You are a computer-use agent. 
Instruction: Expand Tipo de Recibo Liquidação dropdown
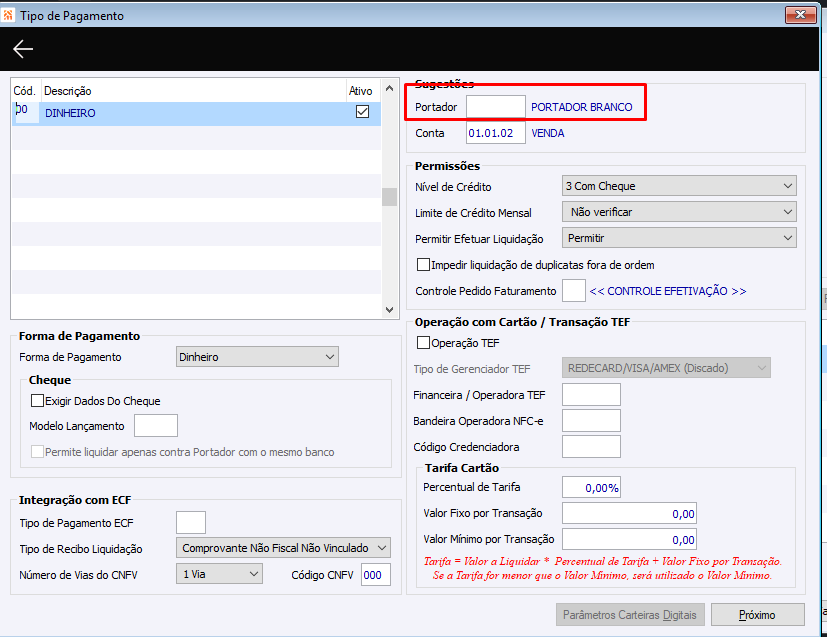click(283, 548)
